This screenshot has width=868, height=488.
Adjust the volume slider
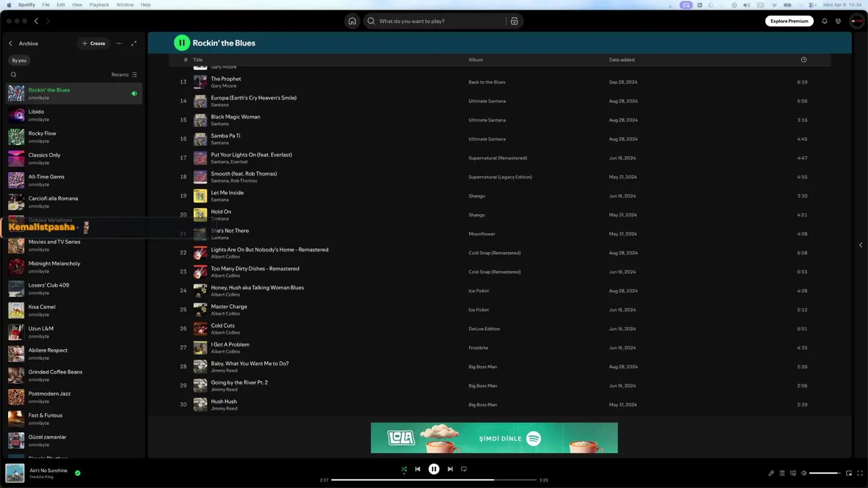pyautogui.click(x=825, y=473)
